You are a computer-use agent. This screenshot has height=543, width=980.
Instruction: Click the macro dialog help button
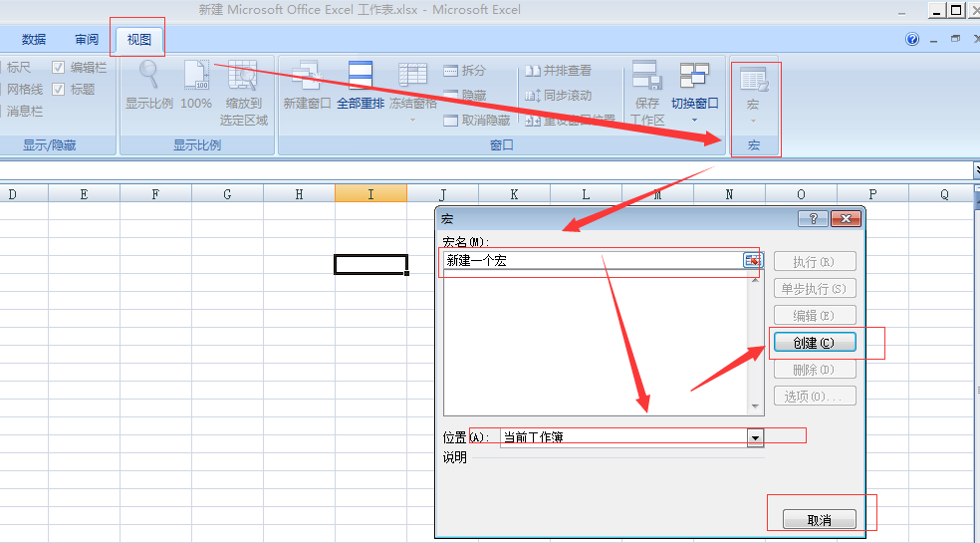813,218
